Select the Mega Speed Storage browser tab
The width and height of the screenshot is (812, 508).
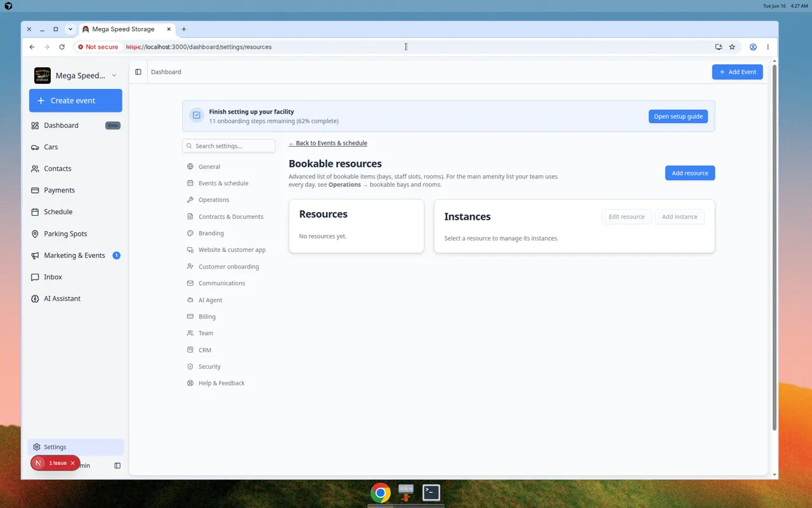point(127,29)
